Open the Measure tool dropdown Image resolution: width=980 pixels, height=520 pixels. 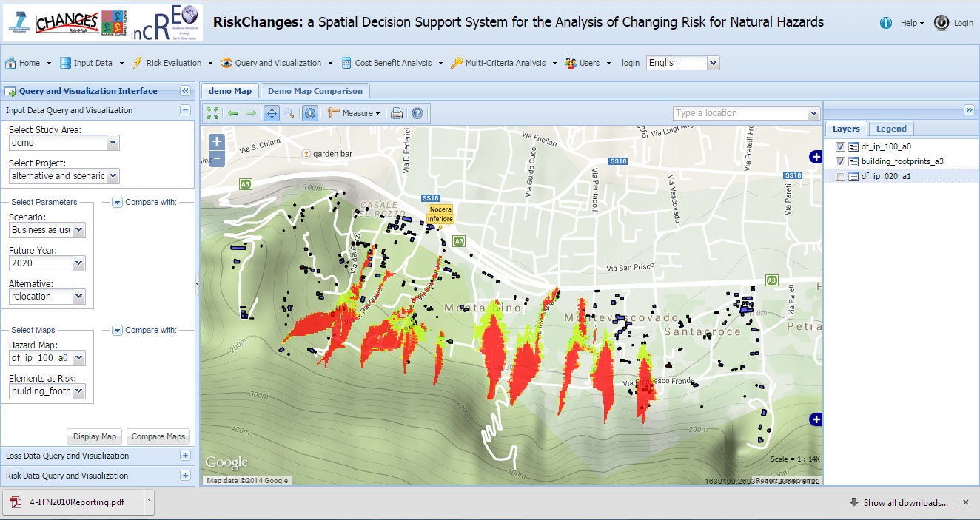coord(354,113)
